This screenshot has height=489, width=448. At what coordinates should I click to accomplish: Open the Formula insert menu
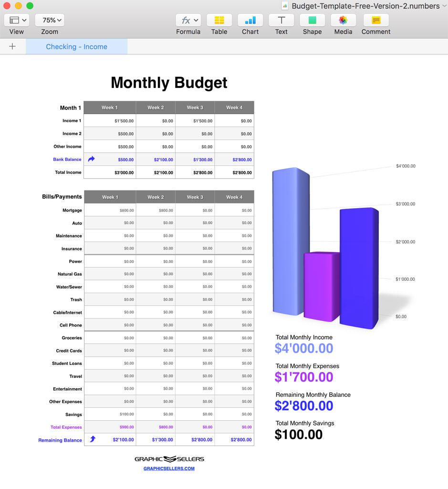188,20
